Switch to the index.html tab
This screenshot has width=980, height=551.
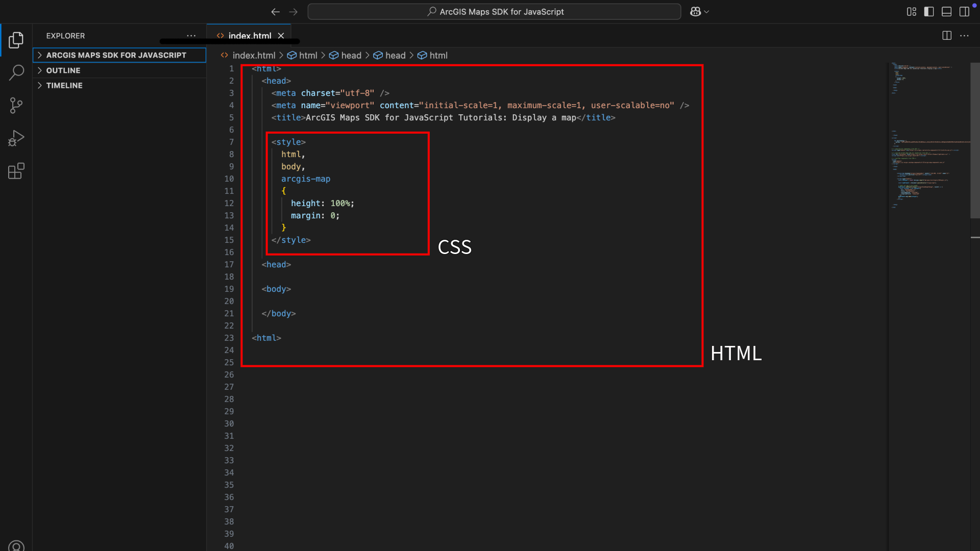(250, 36)
